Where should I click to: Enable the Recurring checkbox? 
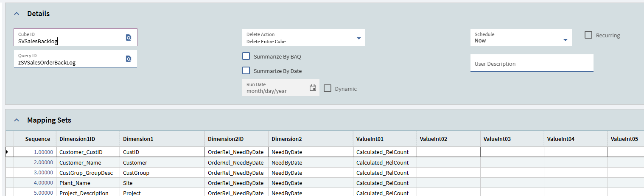pyautogui.click(x=588, y=35)
